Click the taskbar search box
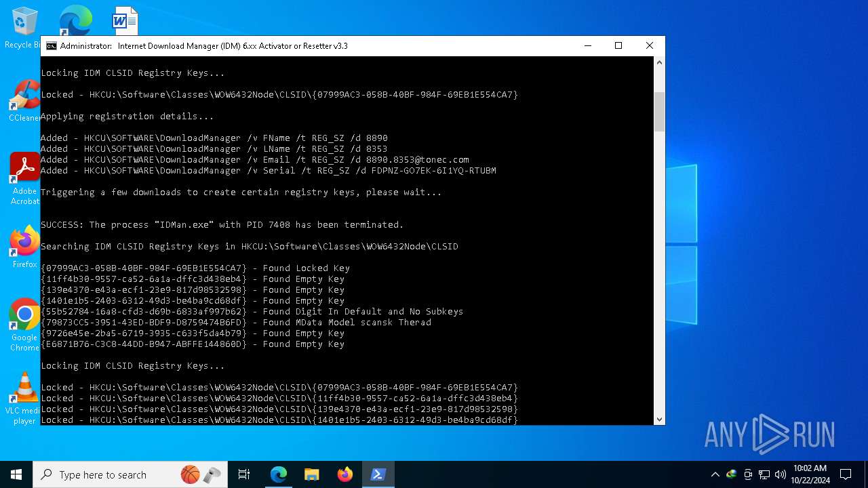This screenshot has height=488, width=868. pyautogui.click(x=130, y=474)
